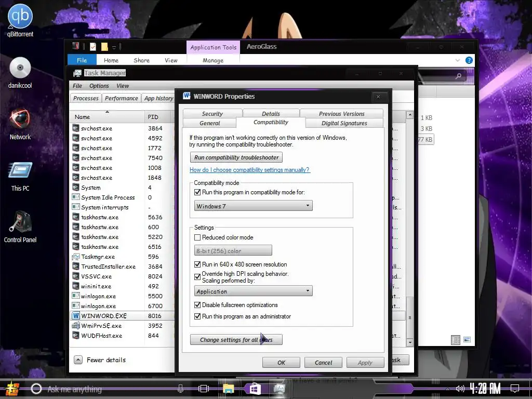Open the Action Center notification icon
This screenshot has width=532, height=399.
[515, 389]
